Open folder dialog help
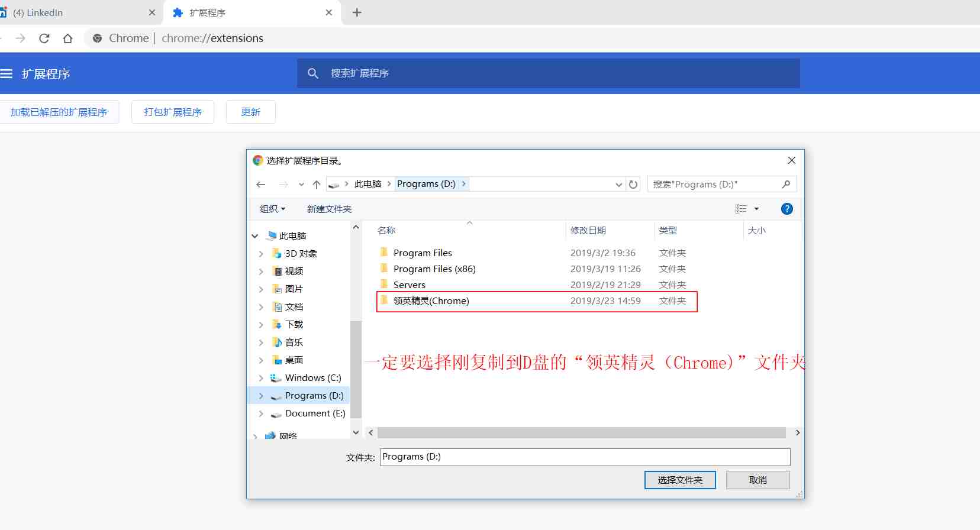This screenshot has width=980, height=530. point(786,209)
